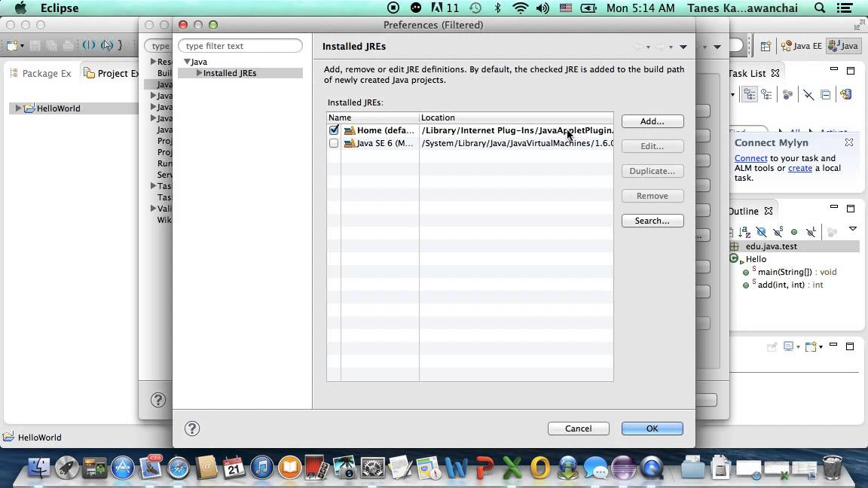Expand the Tas preferences node in background window

[154, 186]
